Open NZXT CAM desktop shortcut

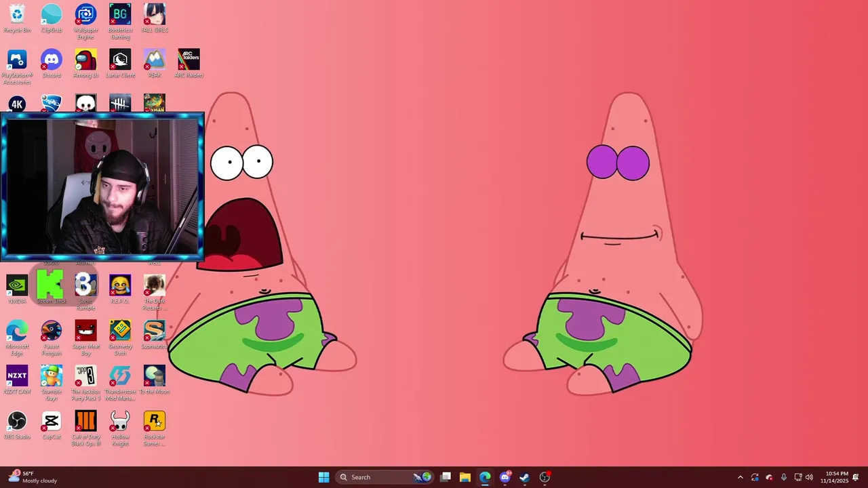click(x=17, y=380)
